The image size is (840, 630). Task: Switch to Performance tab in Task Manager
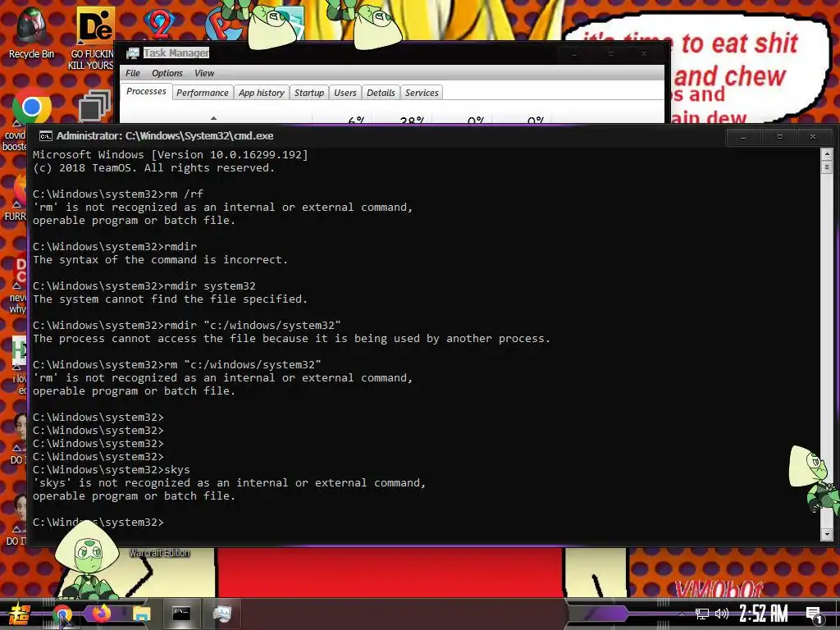pyautogui.click(x=203, y=93)
